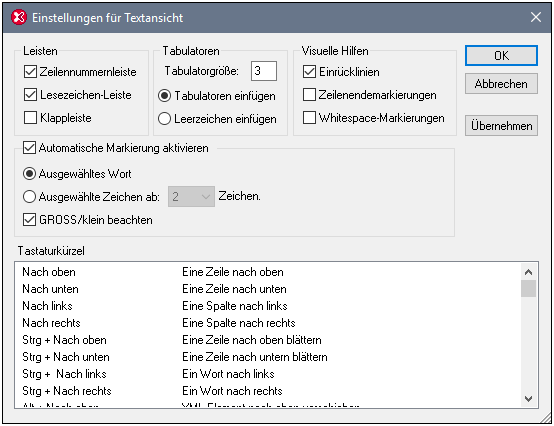This screenshot has height=426, width=554.
Task: Apply settings with Übernehmen button
Action: pyautogui.click(x=501, y=125)
